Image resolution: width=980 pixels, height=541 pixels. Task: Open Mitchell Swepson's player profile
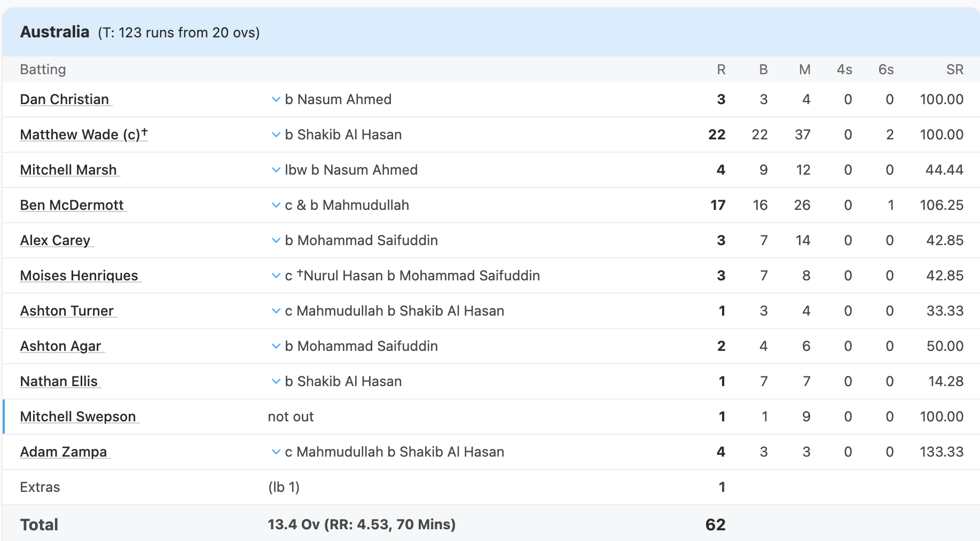[x=78, y=417]
